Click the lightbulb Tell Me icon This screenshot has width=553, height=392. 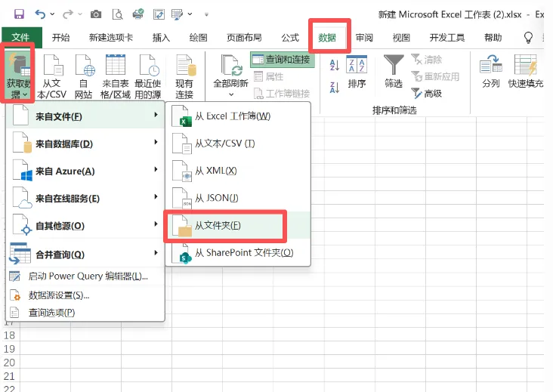coord(528,37)
